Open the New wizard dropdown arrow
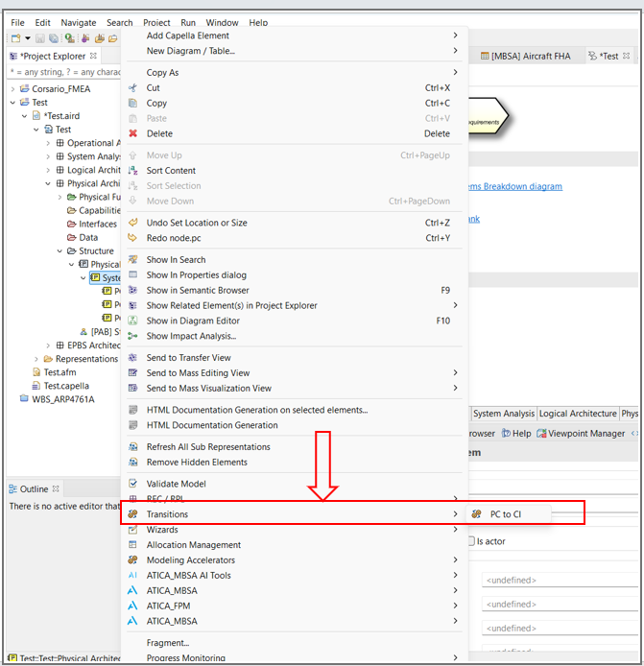Screen dimensions: 644x666 pos(28,38)
